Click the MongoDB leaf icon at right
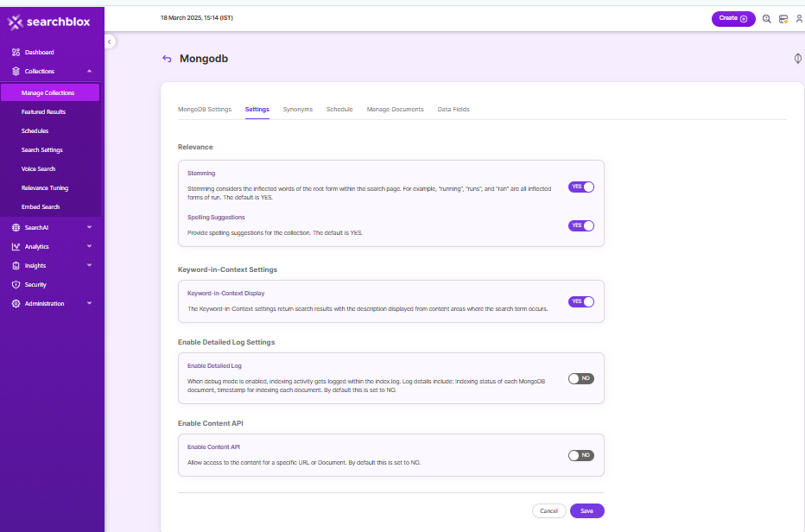Image resolution: width=805 pixels, height=532 pixels. pos(798,59)
